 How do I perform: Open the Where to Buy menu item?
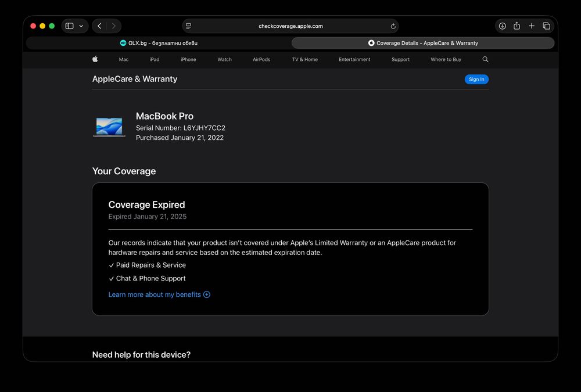446,59
